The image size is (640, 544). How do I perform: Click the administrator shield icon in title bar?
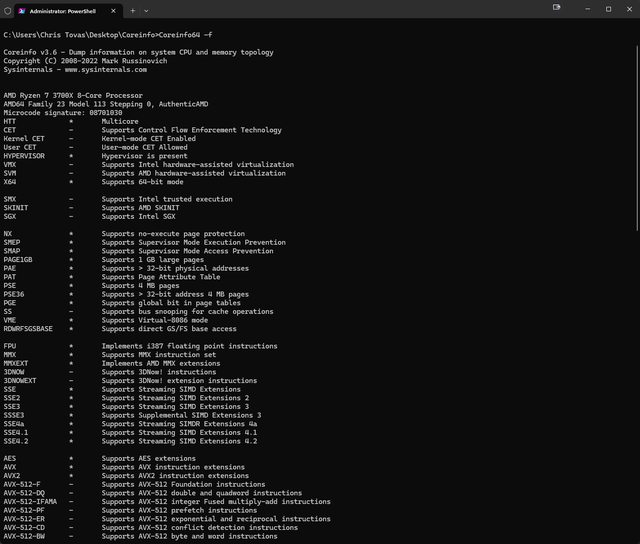[x=9, y=9]
